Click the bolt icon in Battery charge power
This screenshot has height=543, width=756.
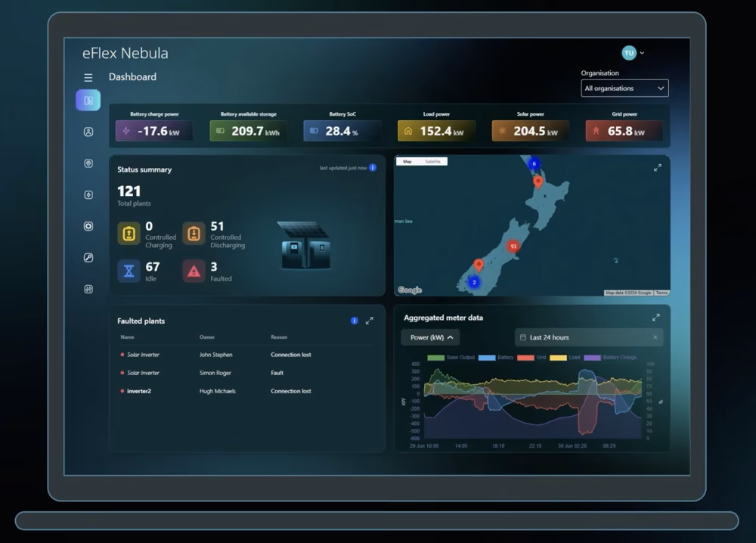coord(125,131)
